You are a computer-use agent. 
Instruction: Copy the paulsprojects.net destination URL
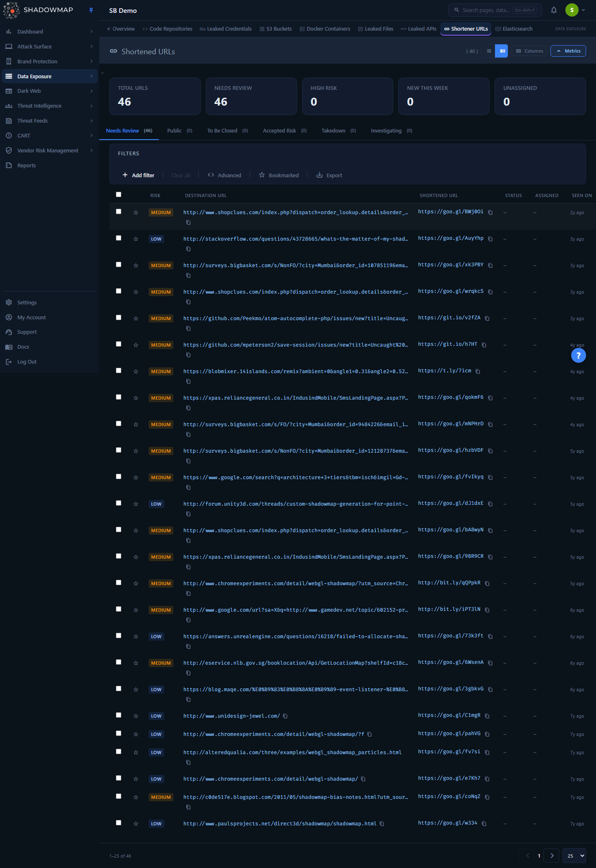pos(382,824)
